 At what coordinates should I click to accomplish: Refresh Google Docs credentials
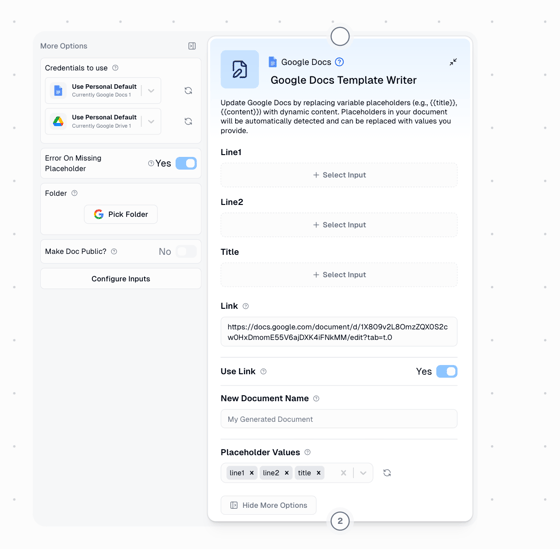(x=188, y=91)
